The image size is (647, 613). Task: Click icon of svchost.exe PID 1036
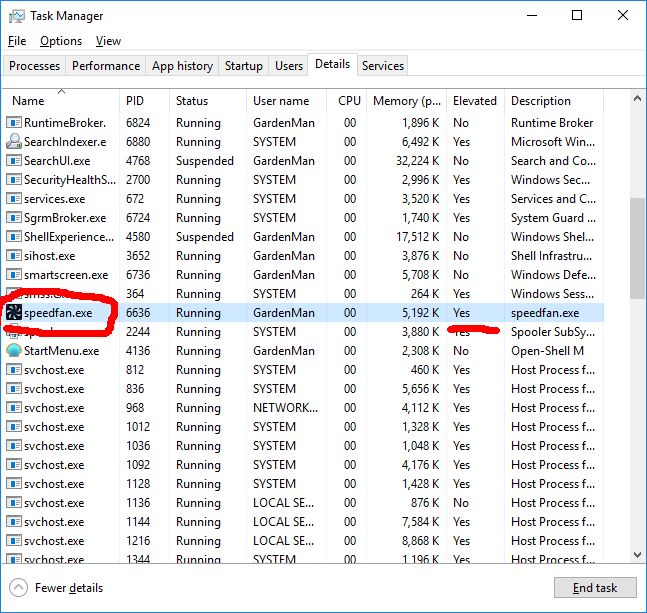tap(14, 446)
